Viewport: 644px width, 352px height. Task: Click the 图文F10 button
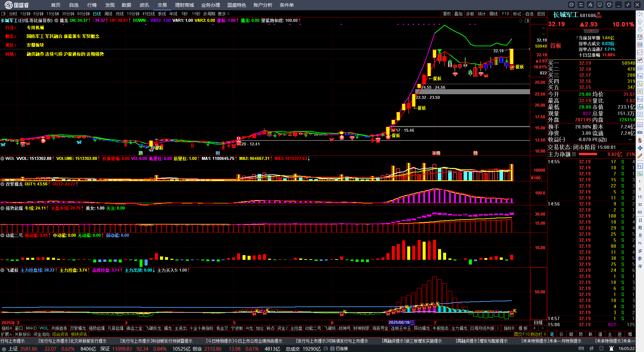pyautogui.click(x=522, y=334)
